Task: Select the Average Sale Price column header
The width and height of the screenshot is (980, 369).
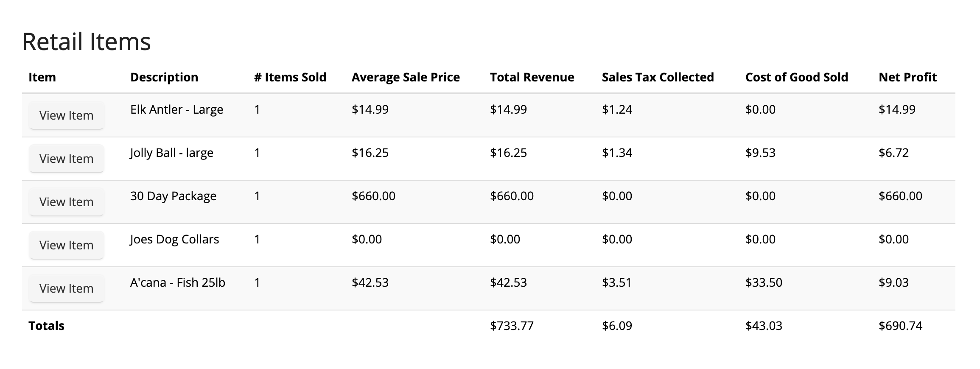Action: click(406, 77)
